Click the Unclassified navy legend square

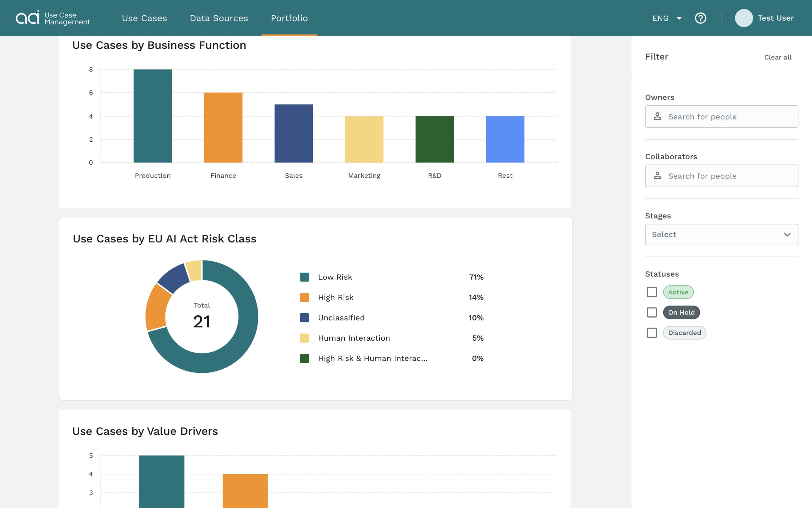[x=304, y=318]
